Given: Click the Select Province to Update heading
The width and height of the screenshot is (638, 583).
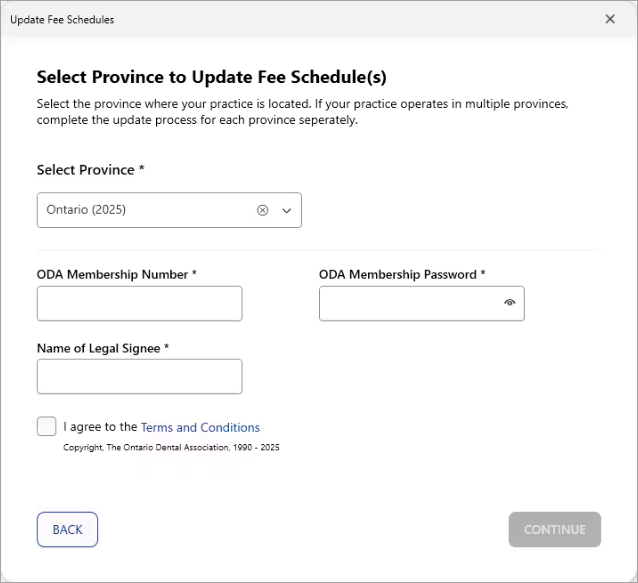Looking at the screenshot, I should click(211, 77).
